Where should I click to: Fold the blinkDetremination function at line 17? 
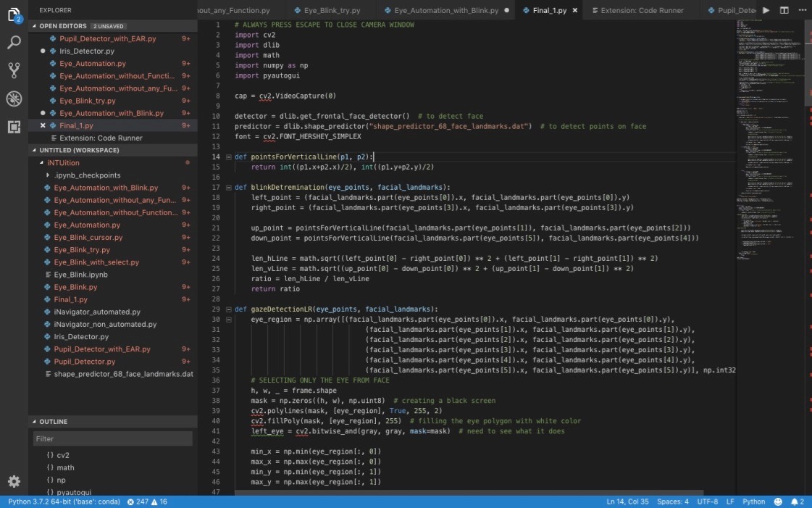(229, 187)
